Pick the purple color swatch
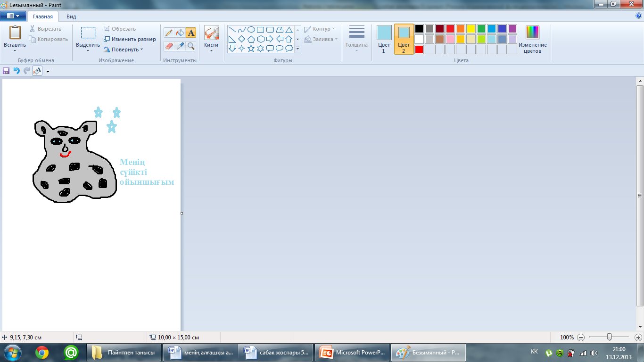 pyautogui.click(x=512, y=29)
